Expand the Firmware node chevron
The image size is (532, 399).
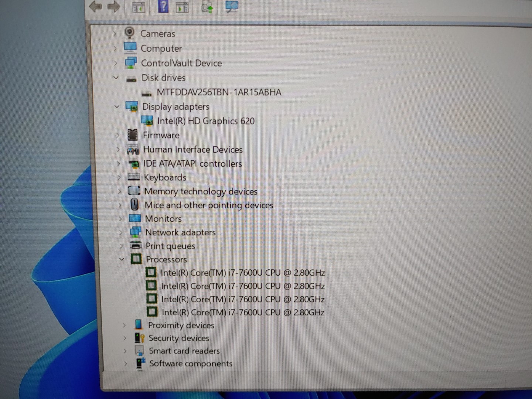point(117,136)
